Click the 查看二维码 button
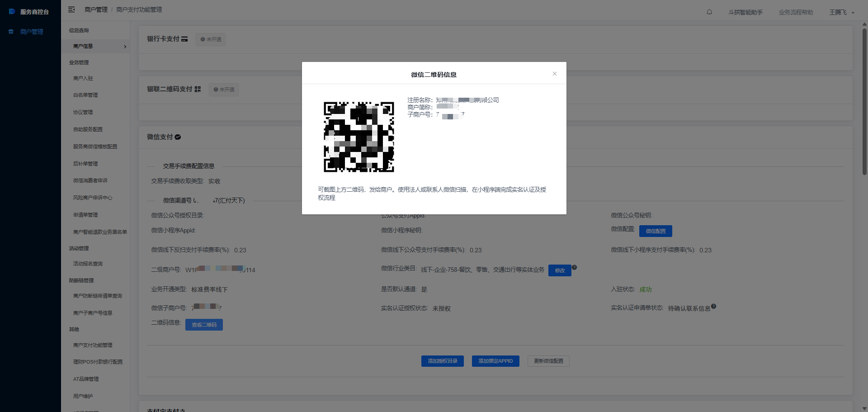Viewport: 868px width, 412px height. (204, 325)
